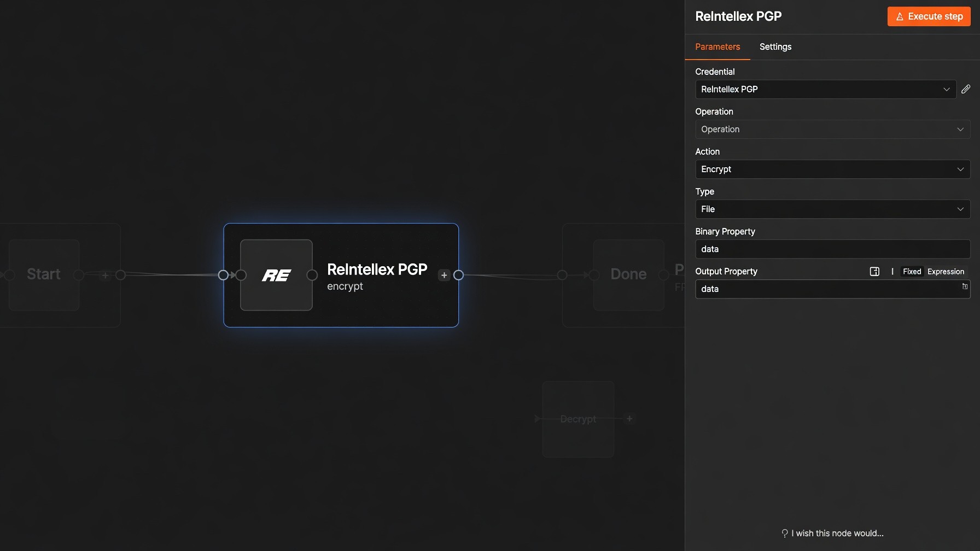This screenshot has width=980, height=551.
Task: Open expression editor icon in Output Property field
Action: [965, 286]
